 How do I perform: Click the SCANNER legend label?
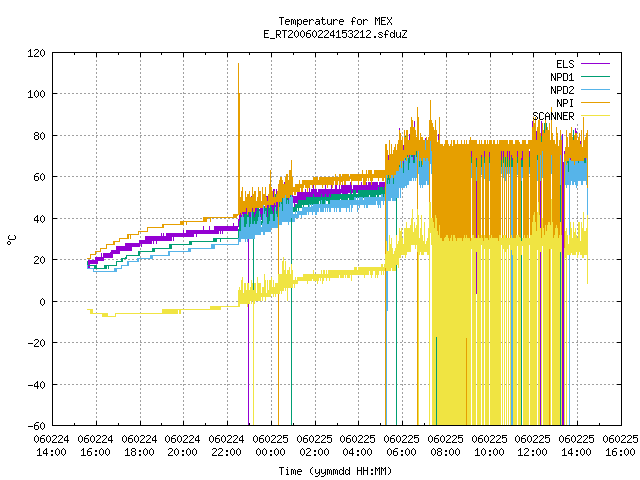pyautogui.click(x=553, y=116)
